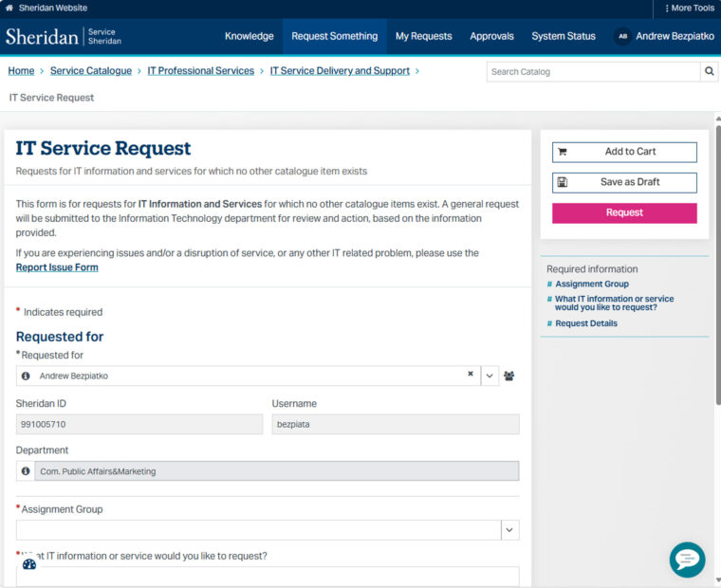
Task: Follow the Report Issue Form link
Action: pyautogui.click(x=57, y=267)
